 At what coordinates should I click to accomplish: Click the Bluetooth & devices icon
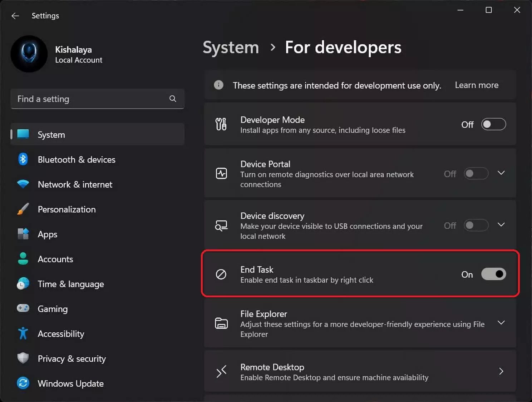[23, 159]
